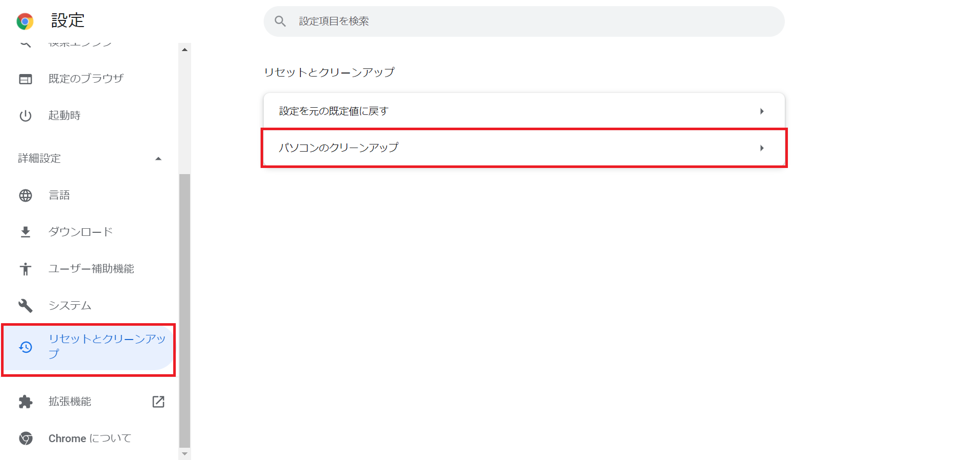Click the wrench icon for システム settings

point(26,305)
